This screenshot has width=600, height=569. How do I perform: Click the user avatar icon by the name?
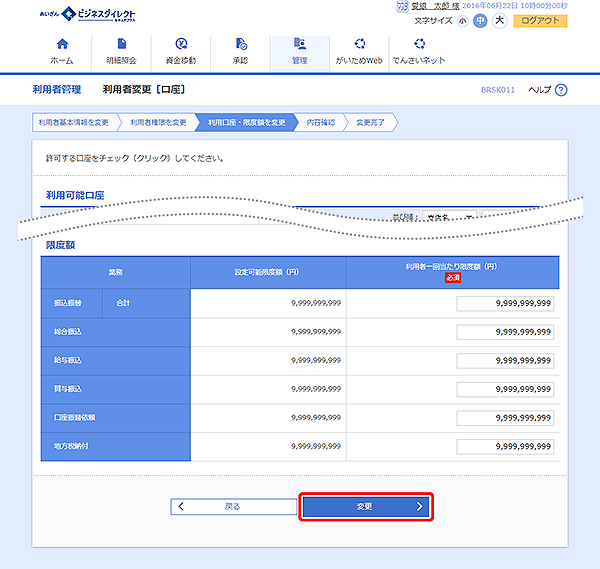click(x=402, y=6)
